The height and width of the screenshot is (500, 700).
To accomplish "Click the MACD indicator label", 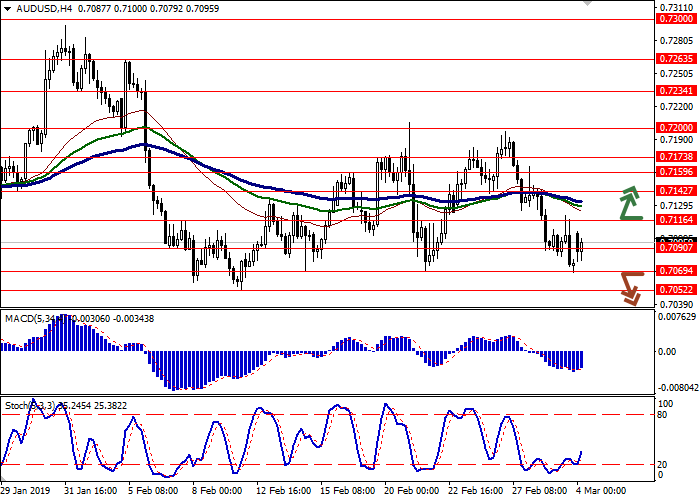I will coord(22,319).
